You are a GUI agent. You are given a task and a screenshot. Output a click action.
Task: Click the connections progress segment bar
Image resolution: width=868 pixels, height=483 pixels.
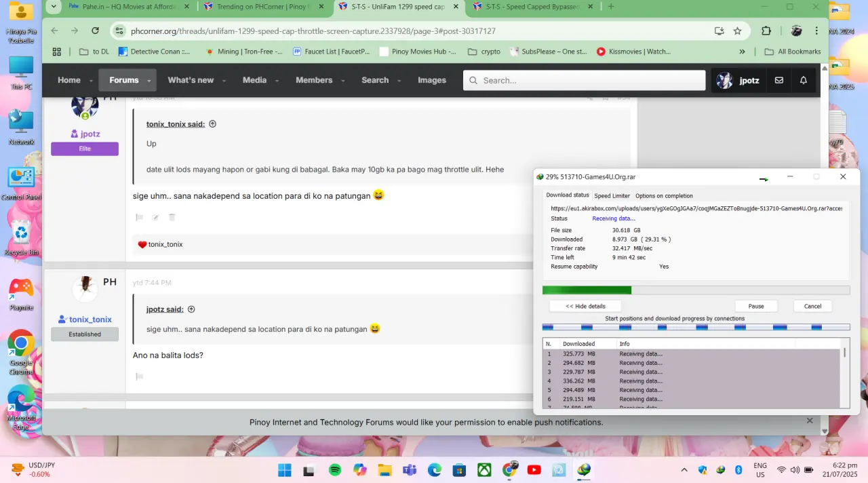(x=696, y=327)
